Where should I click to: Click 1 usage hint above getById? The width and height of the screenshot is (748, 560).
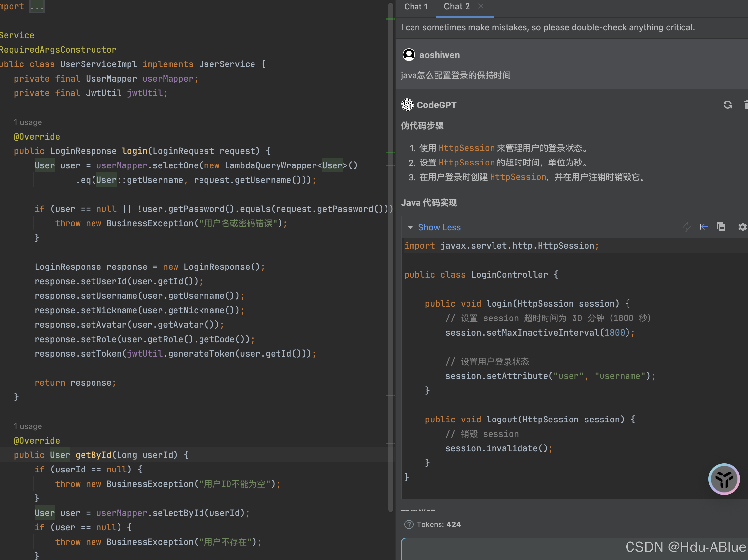[28, 426]
